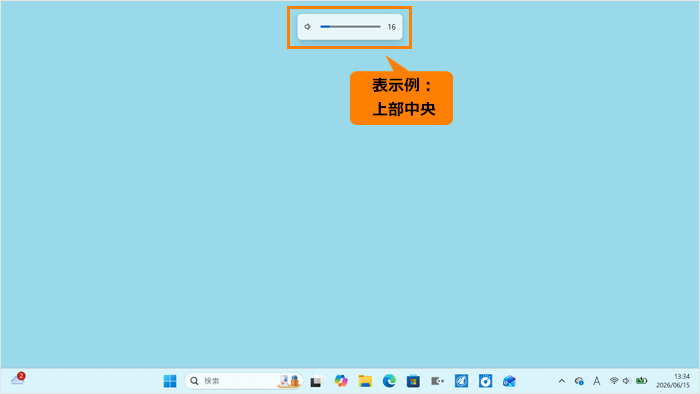Open the gray camera-like app icon
Image resolution: width=700 pixels, height=394 pixels.
click(437, 381)
